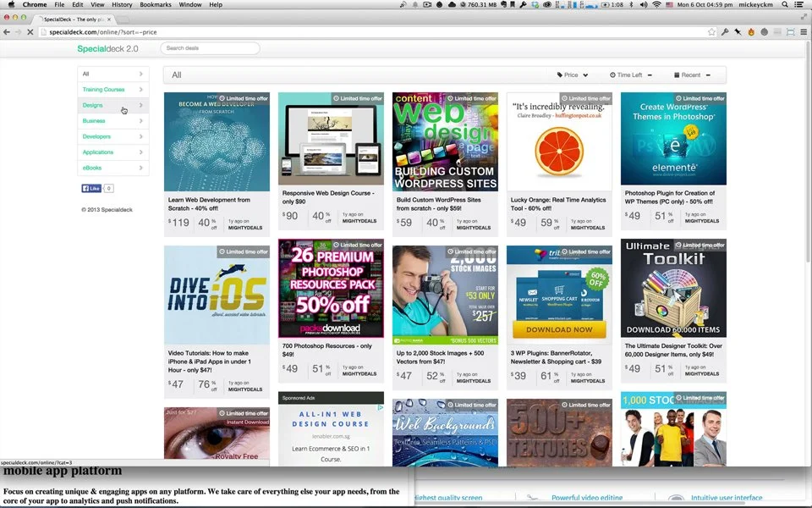Viewport: 812px width, 508px height.
Task: Click 'Lucky Orange: Real Time Analytics' title
Action: coord(557,204)
